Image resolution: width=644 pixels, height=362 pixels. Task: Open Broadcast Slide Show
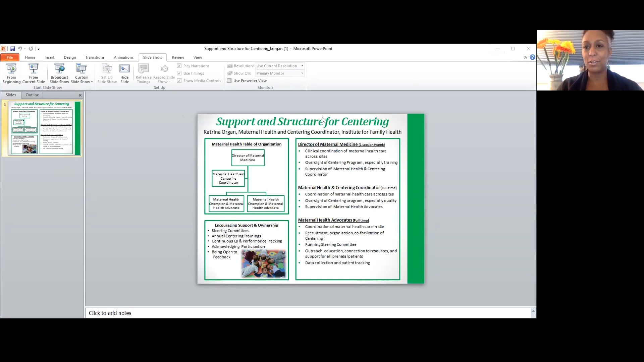(59, 73)
